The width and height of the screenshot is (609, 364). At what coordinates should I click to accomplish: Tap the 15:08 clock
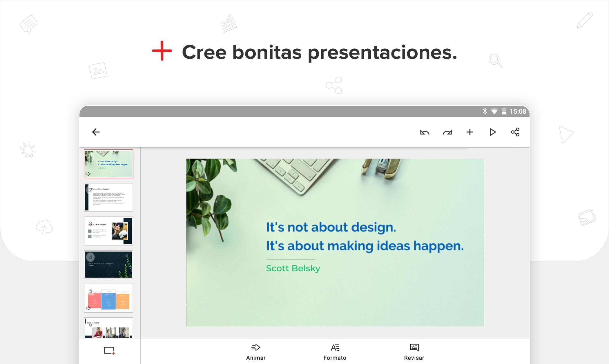(518, 111)
